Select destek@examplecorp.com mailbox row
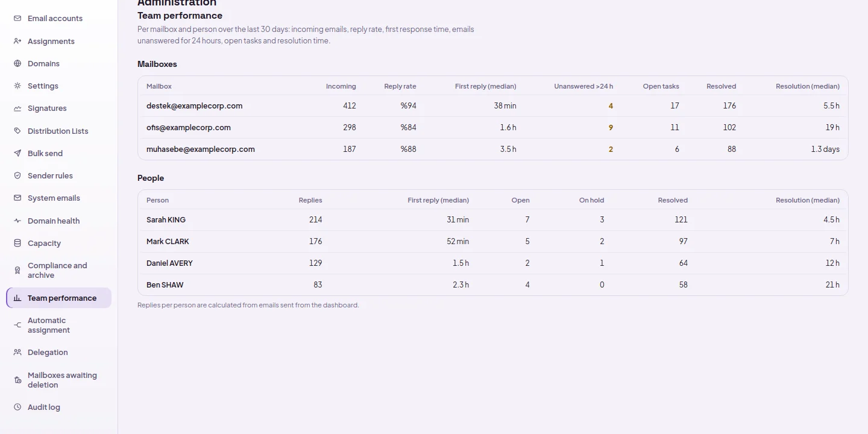This screenshot has height=434, width=868. (x=492, y=105)
